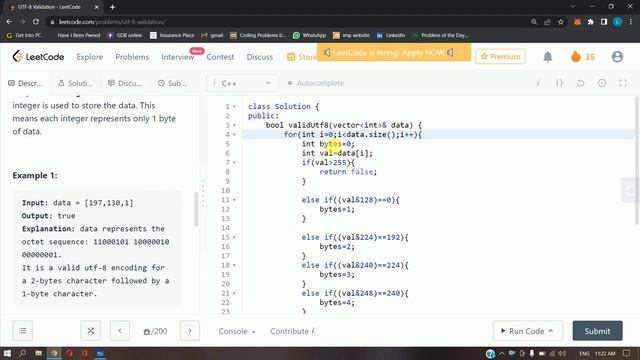Collapse code fold at line 1

pyautogui.click(x=234, y=107)
